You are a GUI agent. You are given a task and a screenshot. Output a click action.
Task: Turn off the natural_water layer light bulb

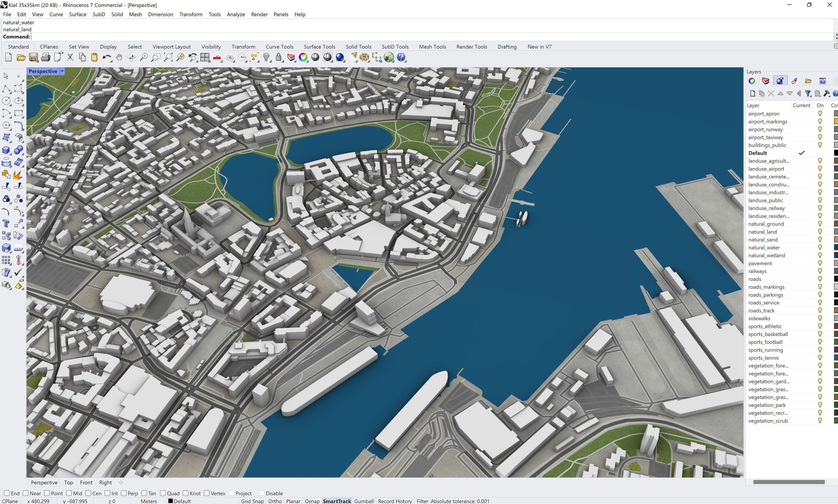(x=820, y=248)
